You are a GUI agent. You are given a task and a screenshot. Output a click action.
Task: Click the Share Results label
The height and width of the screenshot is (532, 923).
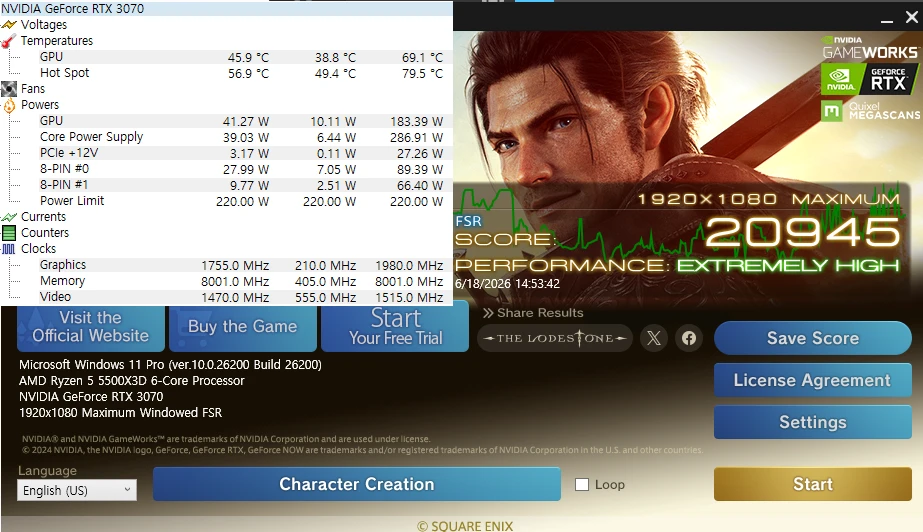533,312
